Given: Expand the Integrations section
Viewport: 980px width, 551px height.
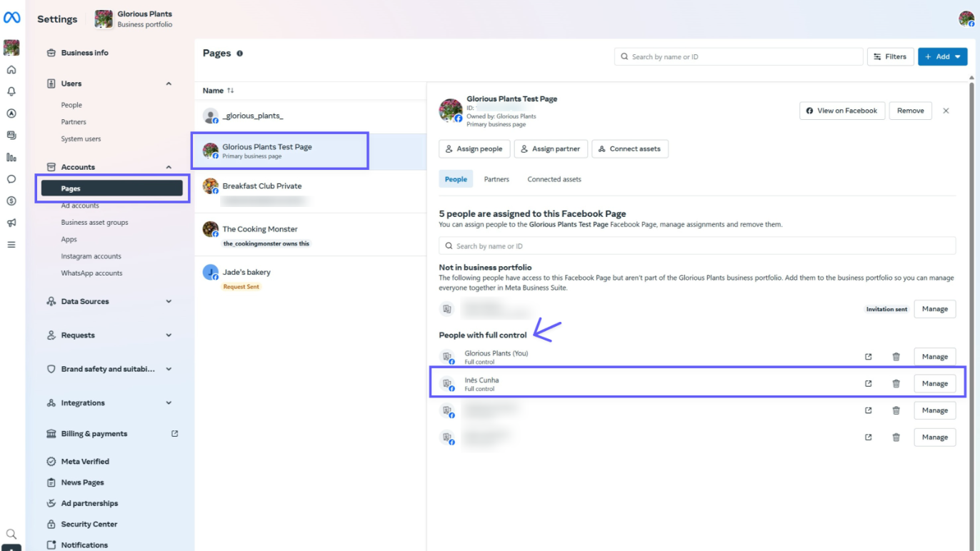Looking at the screenshot, I should tap(169, 403).
